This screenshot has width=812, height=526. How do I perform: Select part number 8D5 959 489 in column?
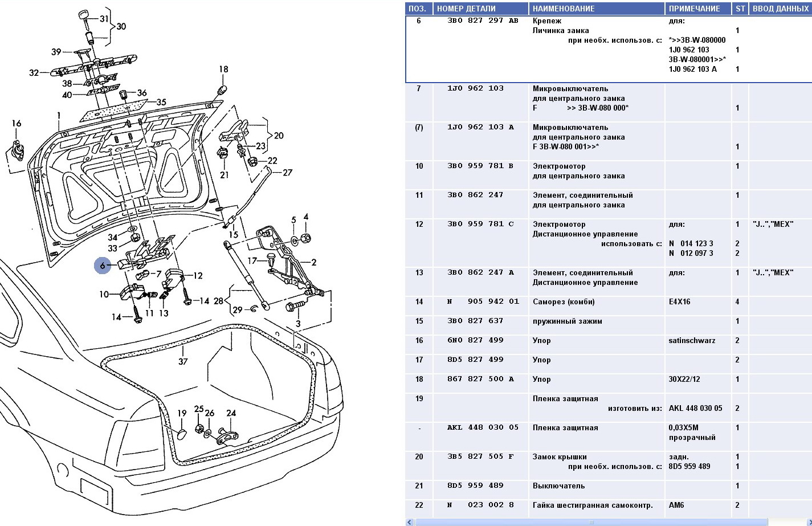(x=476, y=486)
